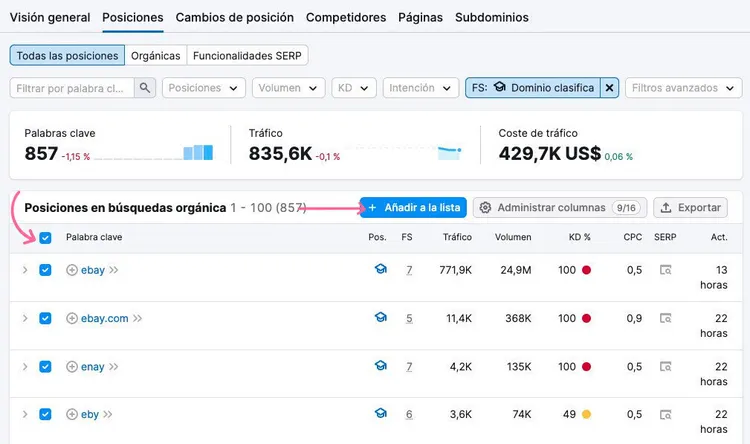Viewport: 750px width, 444px height.
Task: Click the double-arrow icon next to enay
Action: click(113, 367)
